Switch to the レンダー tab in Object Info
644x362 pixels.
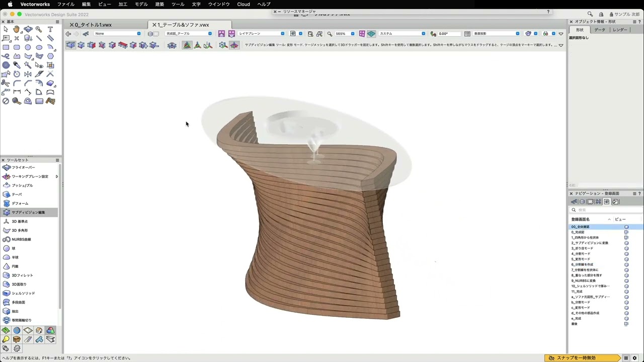[620, 30]
